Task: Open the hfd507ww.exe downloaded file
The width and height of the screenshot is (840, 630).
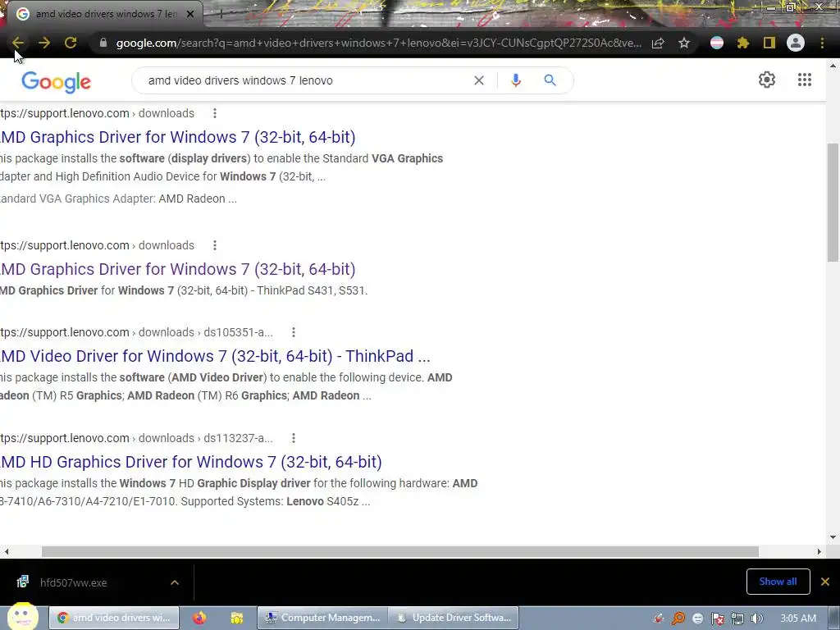Action: point(73,583)
